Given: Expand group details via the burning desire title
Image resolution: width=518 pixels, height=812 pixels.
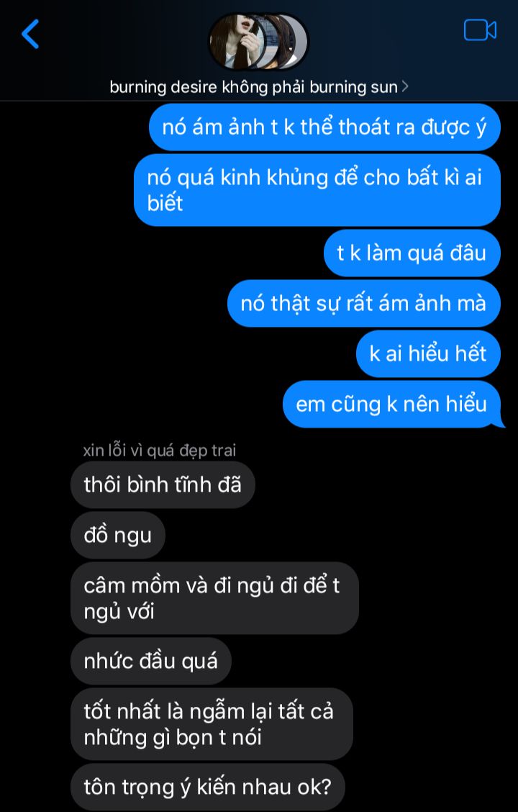Looking at the screenshot, I should coord(253,87).
